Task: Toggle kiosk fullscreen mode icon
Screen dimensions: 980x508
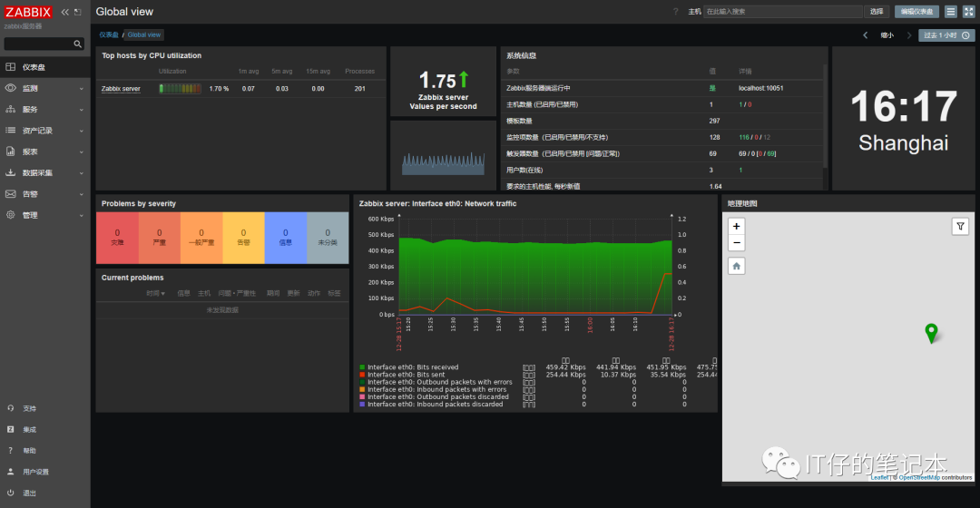Action: pyautogui.click(x=968, y=11)
